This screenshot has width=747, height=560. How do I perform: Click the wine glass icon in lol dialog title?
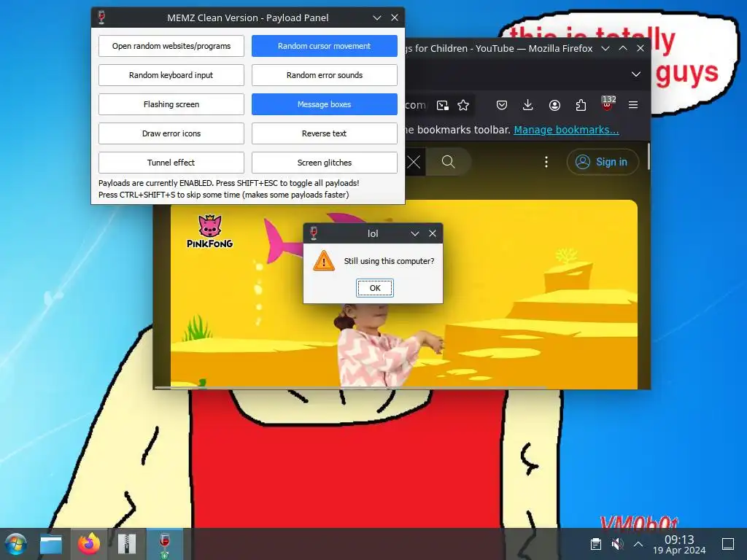tap(314, 233)
